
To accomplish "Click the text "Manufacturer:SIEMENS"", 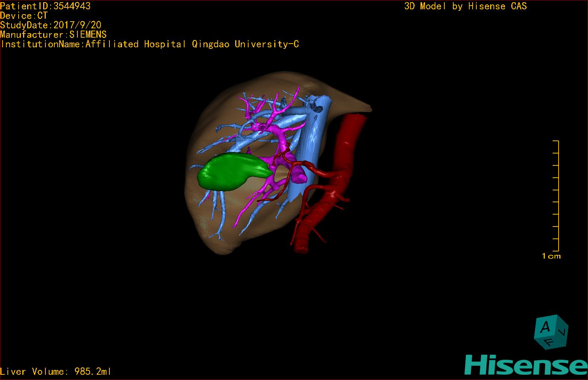I will (53, 35).
